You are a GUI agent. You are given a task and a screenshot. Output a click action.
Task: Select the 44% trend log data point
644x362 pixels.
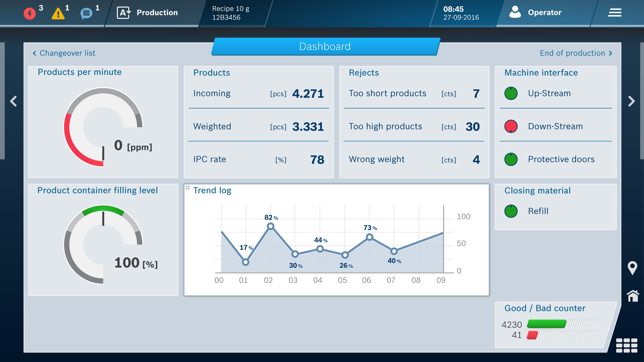[320, 249]
